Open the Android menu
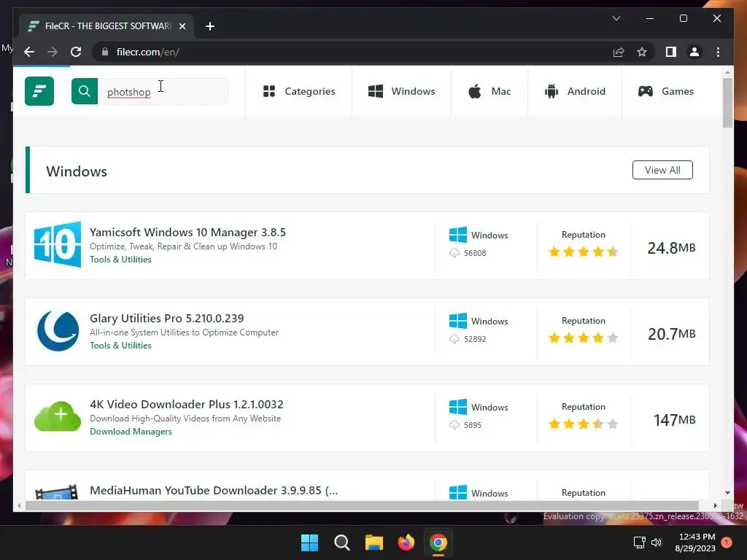Viewport: 747px width, 560px height. pyautogui.click(x=575, y=91)
